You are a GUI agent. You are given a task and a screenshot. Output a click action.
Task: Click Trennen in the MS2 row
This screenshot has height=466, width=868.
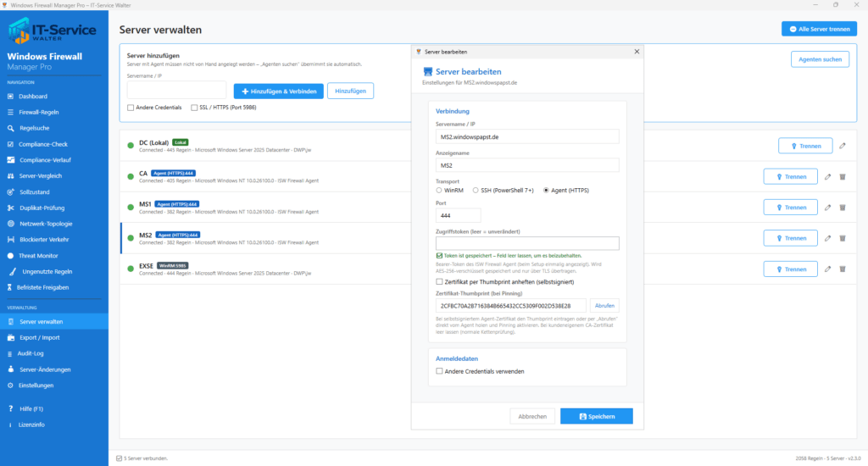point(791,238)
